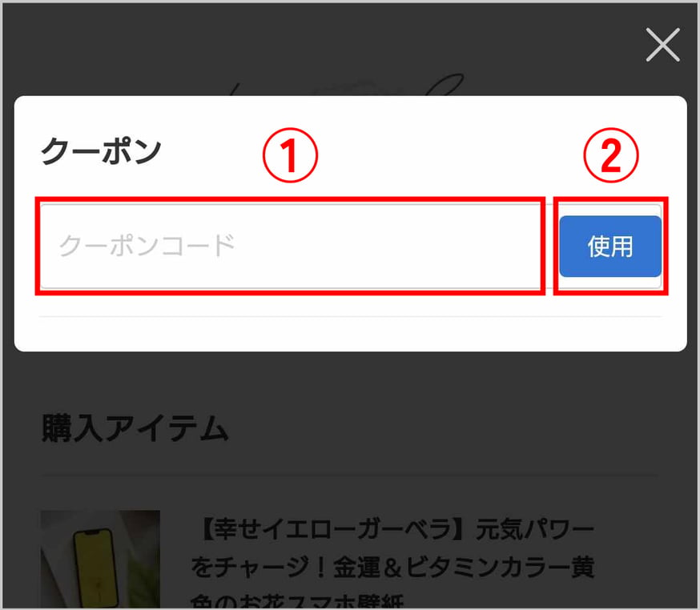Click the クーポン dialog title

pyautogui.click(x=101, y=150)
